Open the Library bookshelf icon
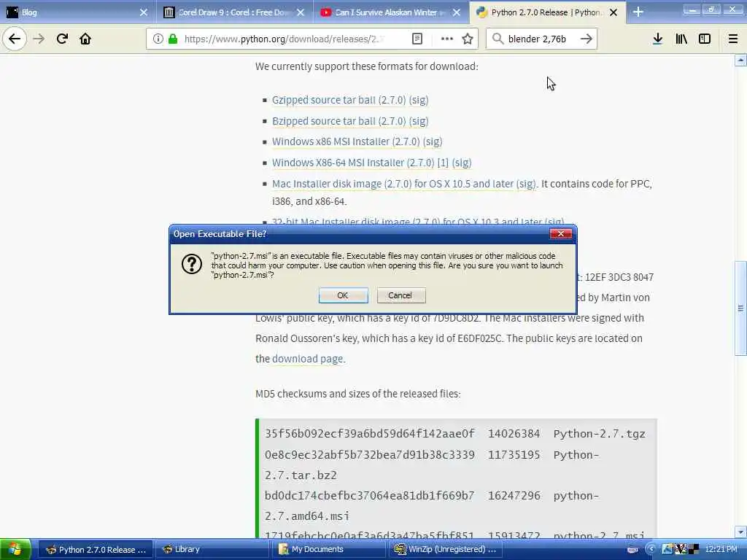The image size is (747, 560). (681, 39)
